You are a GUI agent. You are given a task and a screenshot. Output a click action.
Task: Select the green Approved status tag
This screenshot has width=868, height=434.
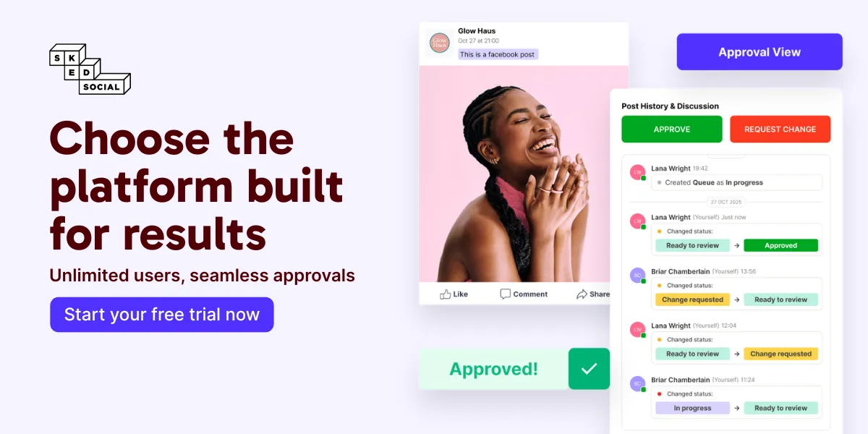pos(780,245)
